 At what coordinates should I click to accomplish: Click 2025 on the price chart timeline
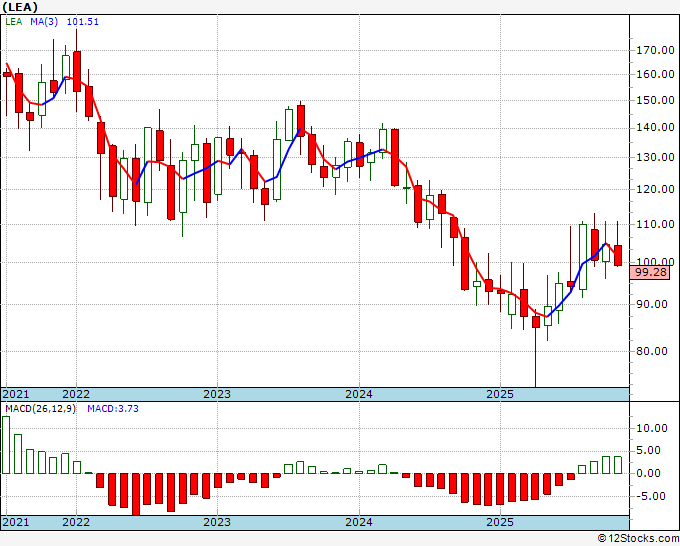[x=500, y=394]
